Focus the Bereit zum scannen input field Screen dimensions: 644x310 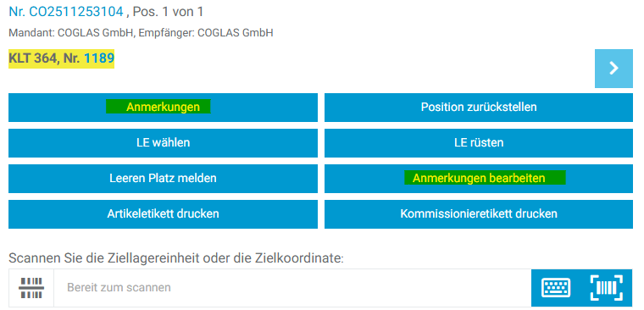(x=292, y=288)
